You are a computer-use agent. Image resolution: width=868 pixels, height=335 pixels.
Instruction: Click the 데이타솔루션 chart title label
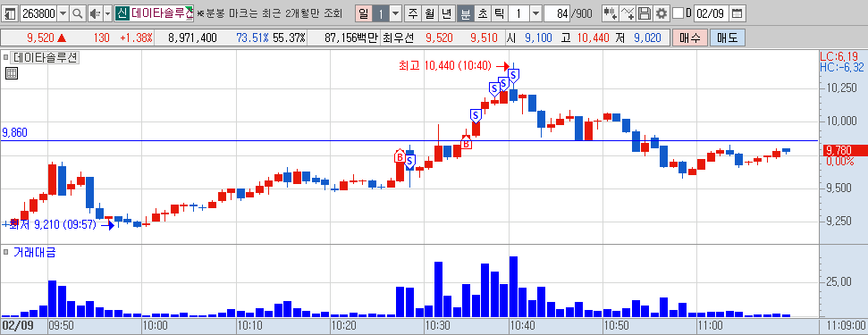[x=46, y=57]
